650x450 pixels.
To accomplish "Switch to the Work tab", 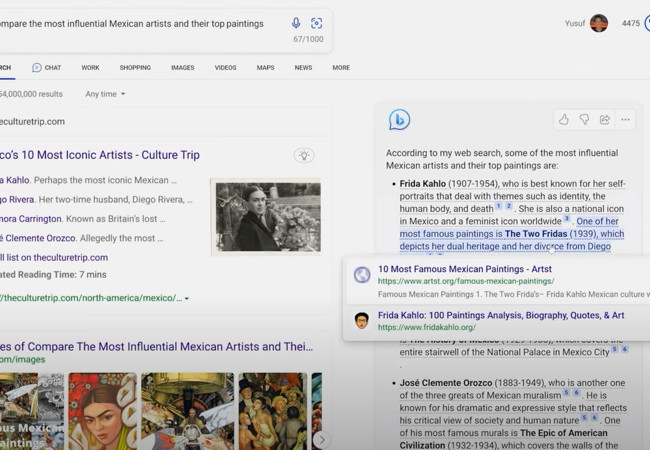I will coord(90,68).
